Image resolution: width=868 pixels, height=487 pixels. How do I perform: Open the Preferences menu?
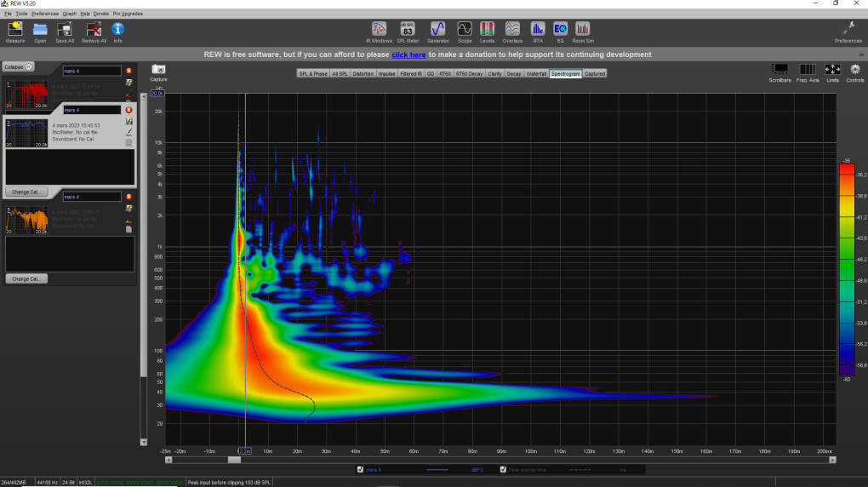[x=45, y=14]
